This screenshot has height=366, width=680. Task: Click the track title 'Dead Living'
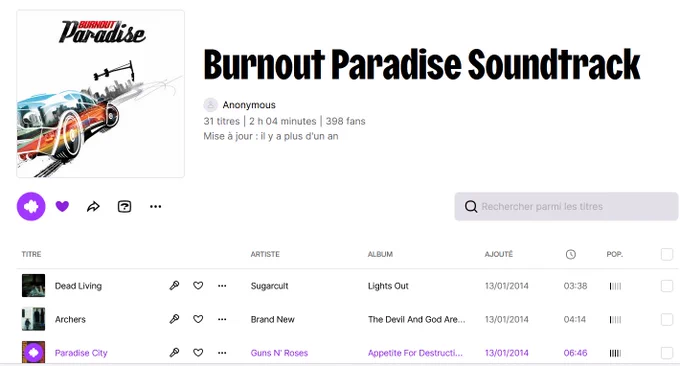click(x=78, y=286)
